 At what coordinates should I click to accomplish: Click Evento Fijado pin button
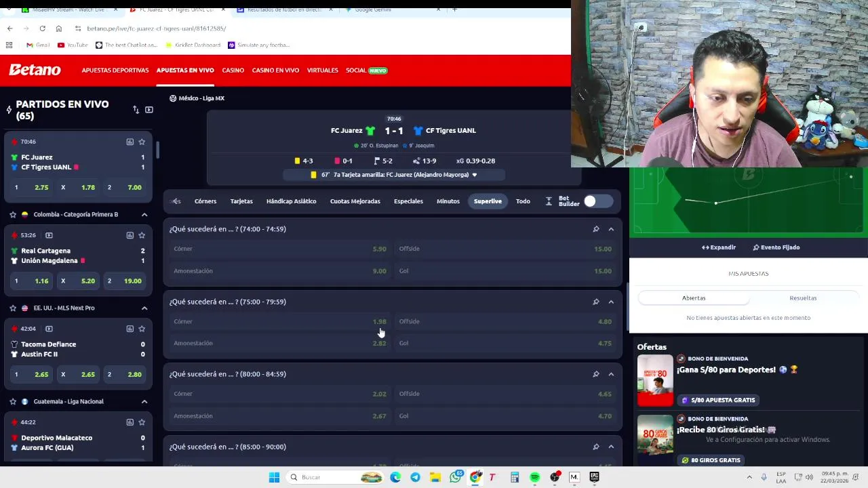pos(776,247)
